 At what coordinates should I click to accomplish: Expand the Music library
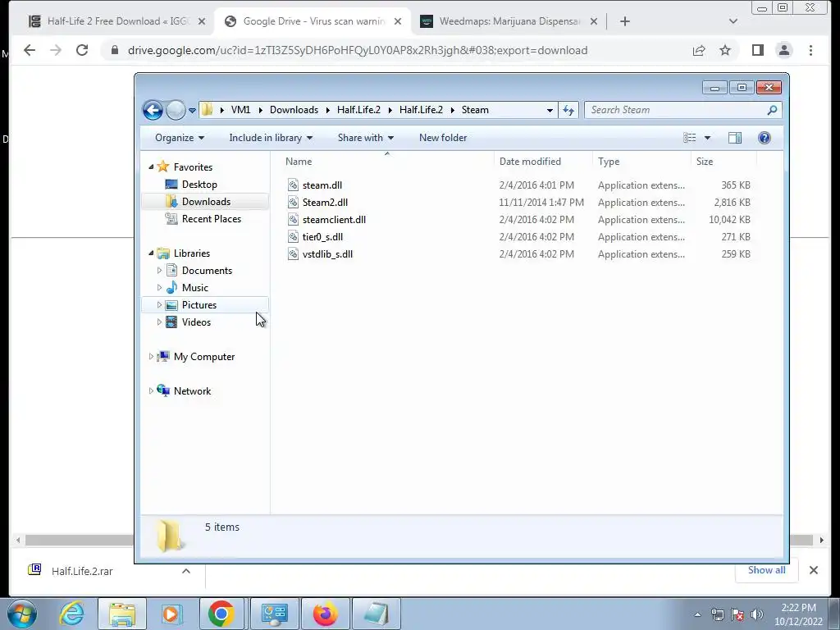pyautogui.click(x=159, y=288)
